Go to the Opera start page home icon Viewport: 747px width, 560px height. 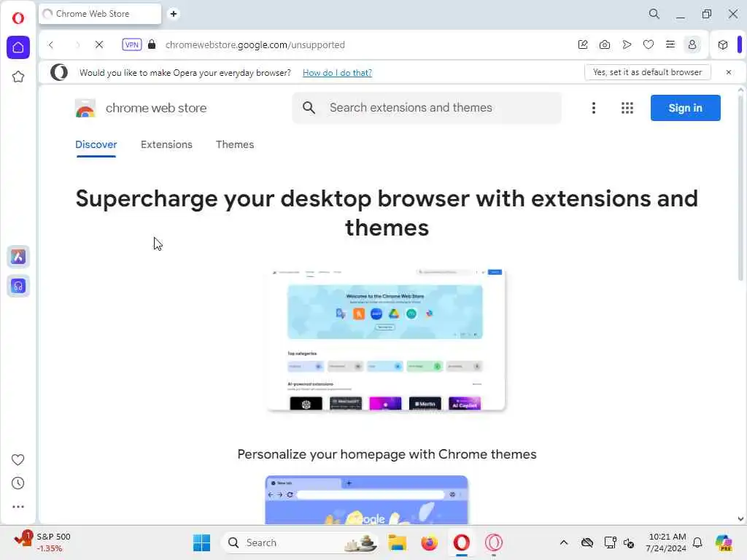point(18,47)
